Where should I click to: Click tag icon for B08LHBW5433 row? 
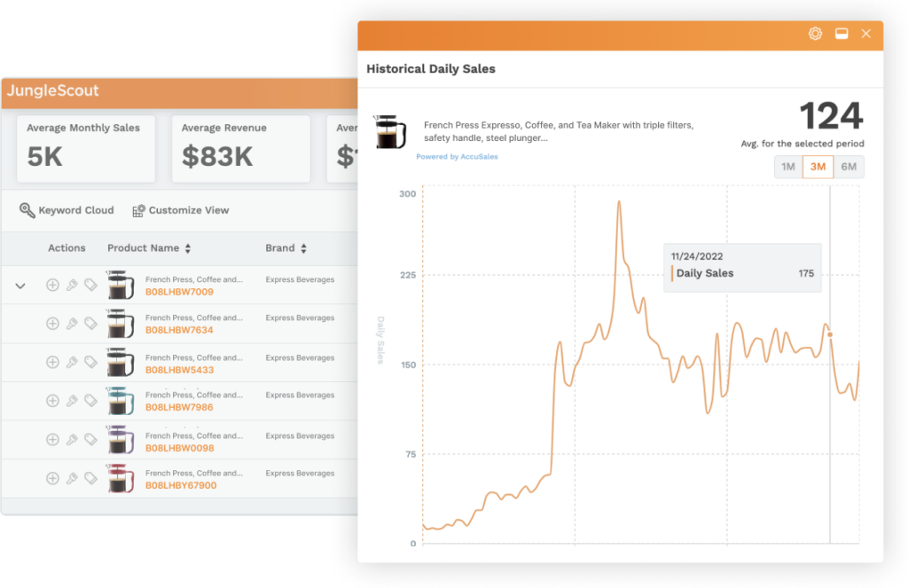point(91,362)
